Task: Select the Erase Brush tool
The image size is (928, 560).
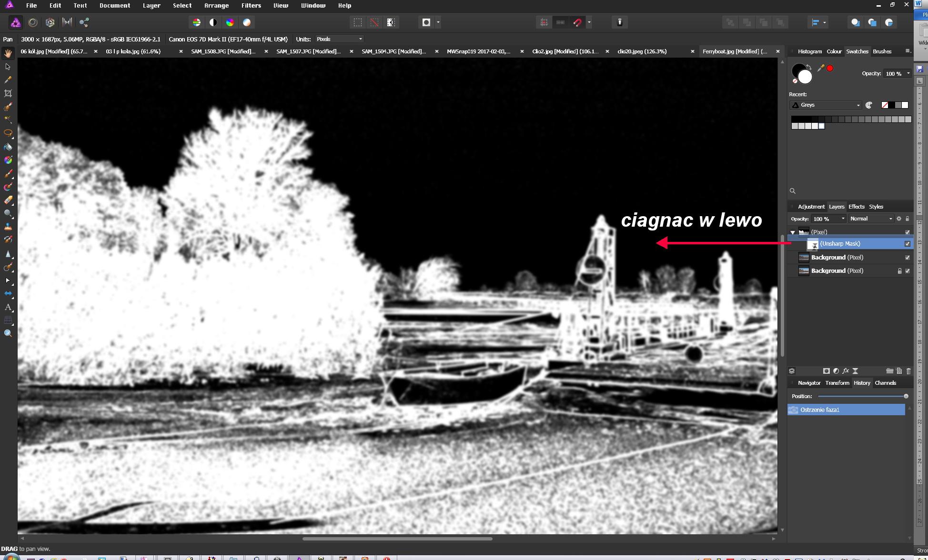Action: tap(8, 200)
